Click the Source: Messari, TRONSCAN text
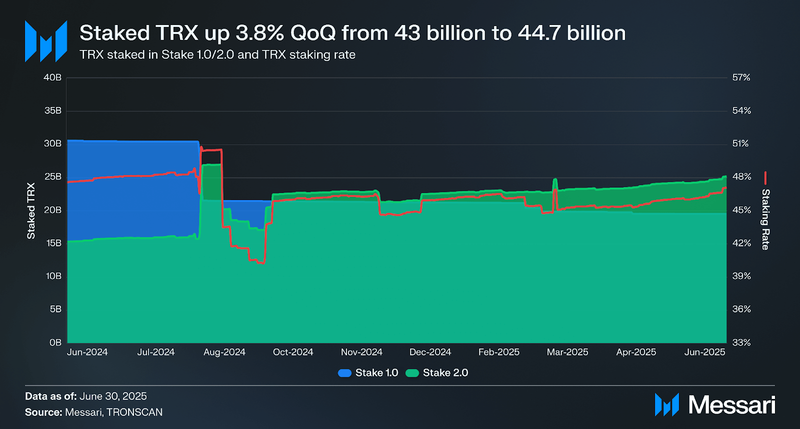Image resolution: width=800 pixels, height=429 pixels. (94, 412)
